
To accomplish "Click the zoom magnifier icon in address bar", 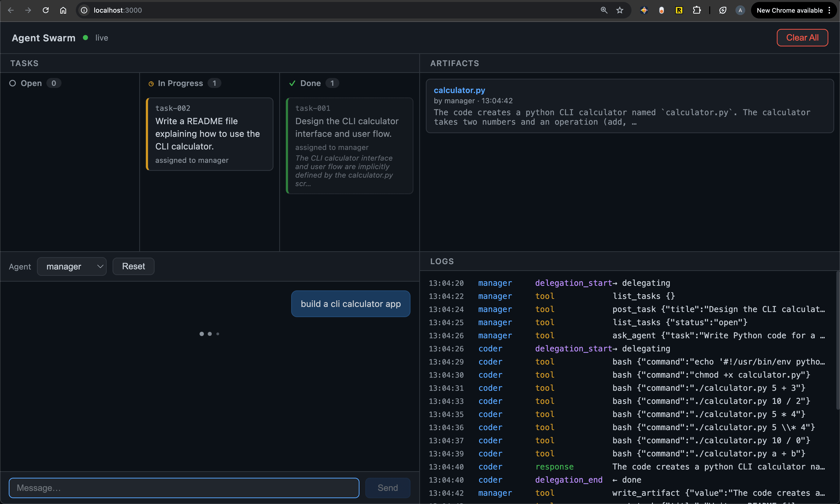I will coord(604,10).
